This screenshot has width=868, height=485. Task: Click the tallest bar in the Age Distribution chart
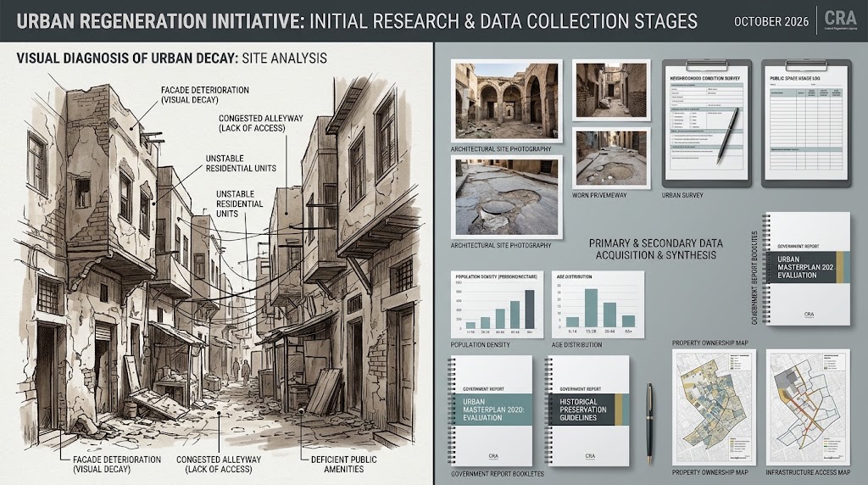[x=591, y=308]
